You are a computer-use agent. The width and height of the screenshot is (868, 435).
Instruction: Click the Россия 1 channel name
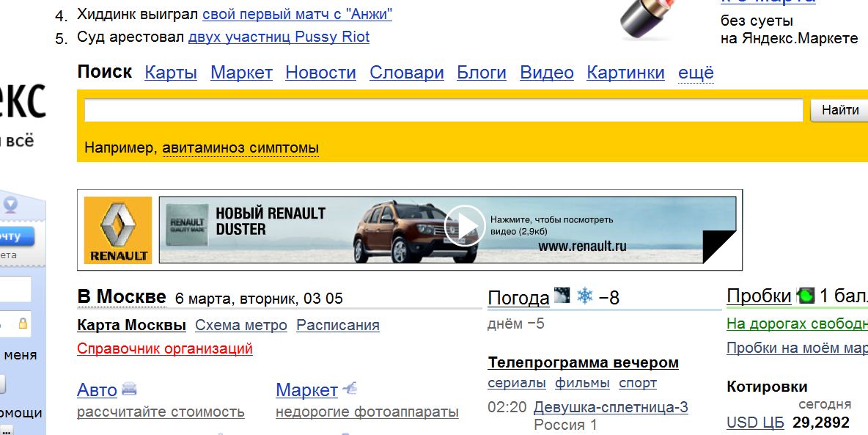point(565,425)
